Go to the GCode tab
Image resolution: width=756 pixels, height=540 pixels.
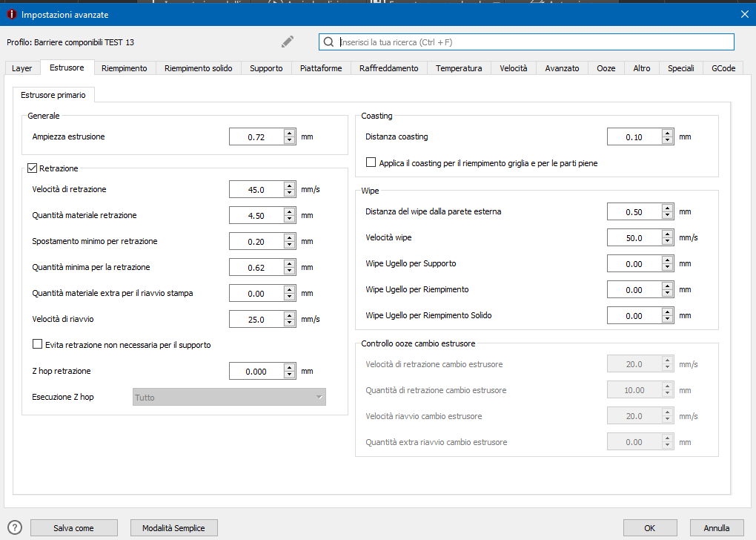pos(723,68)
